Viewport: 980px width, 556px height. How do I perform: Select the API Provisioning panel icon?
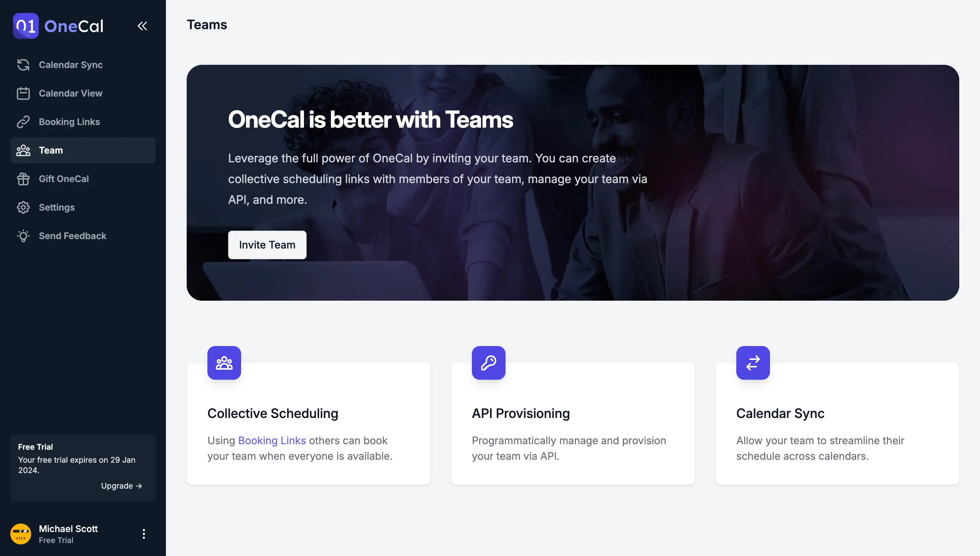point(489,363)
